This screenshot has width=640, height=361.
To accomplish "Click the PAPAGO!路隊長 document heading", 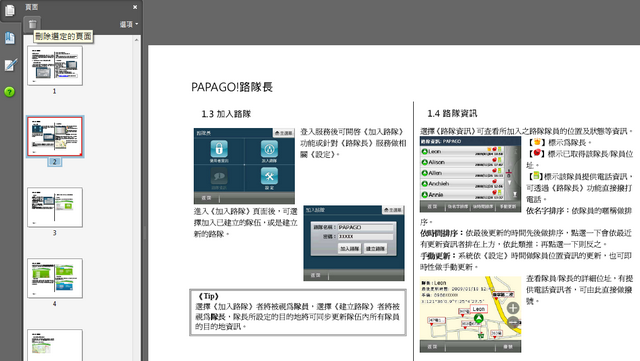I will click(x=232, y=87).
